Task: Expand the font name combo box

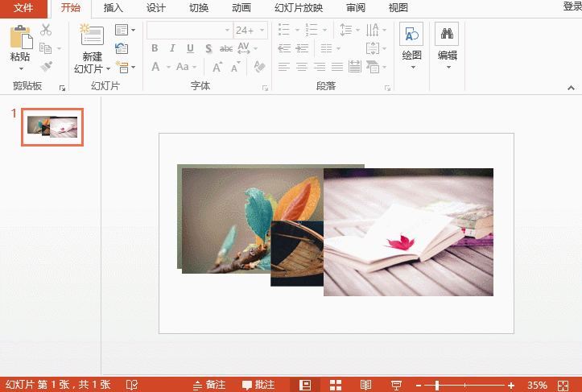Action: (x=227, y=31)
